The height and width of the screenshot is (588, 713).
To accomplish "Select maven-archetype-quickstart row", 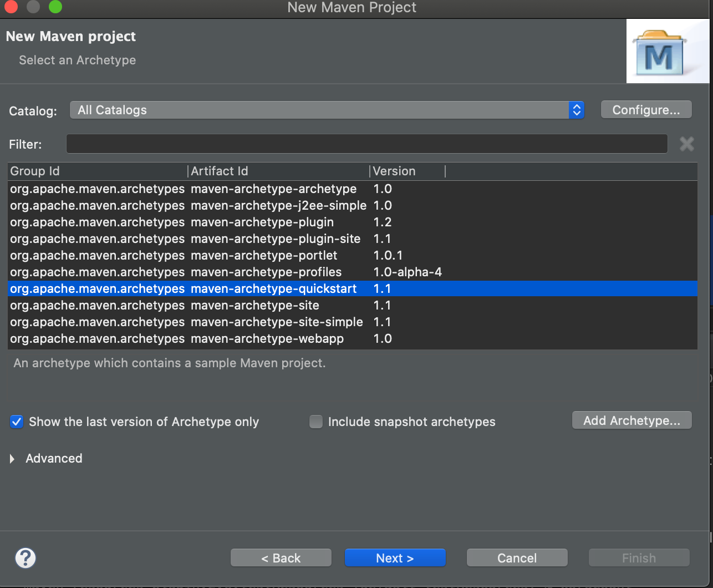I will (353, 288).
